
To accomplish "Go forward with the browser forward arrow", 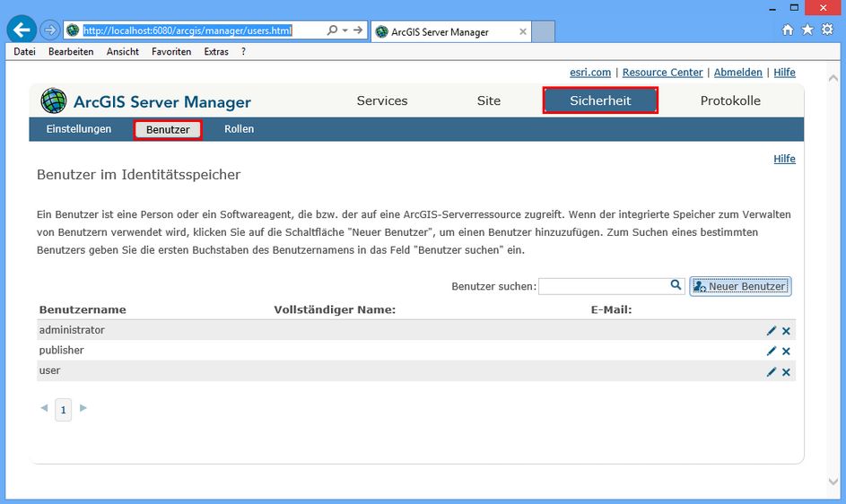I will (49, 30).
